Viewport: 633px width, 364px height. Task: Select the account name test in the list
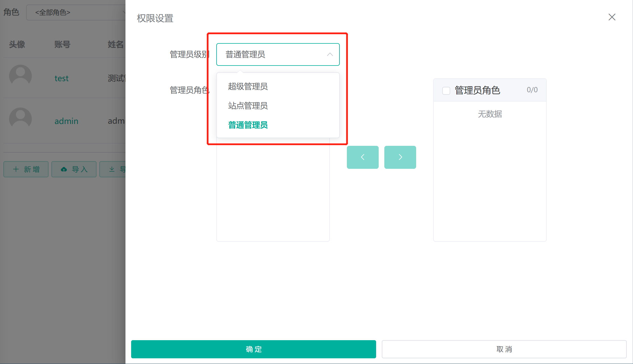[62, 78]
